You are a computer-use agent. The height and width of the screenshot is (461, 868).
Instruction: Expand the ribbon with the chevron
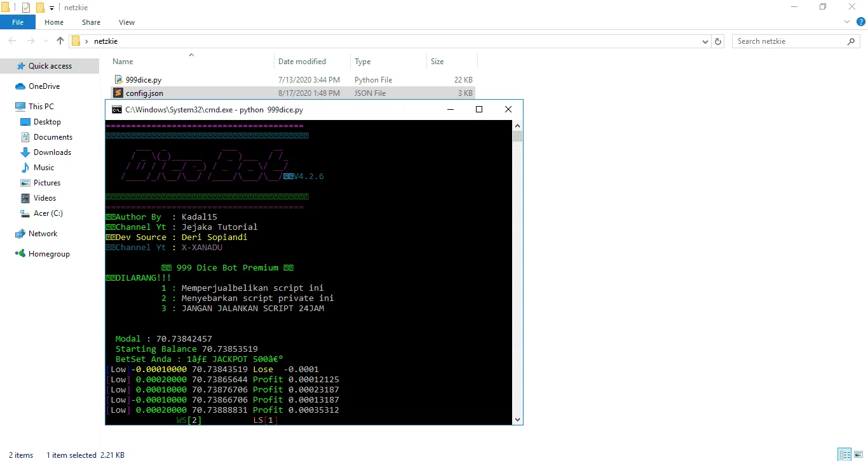click(x=846, y=22)
